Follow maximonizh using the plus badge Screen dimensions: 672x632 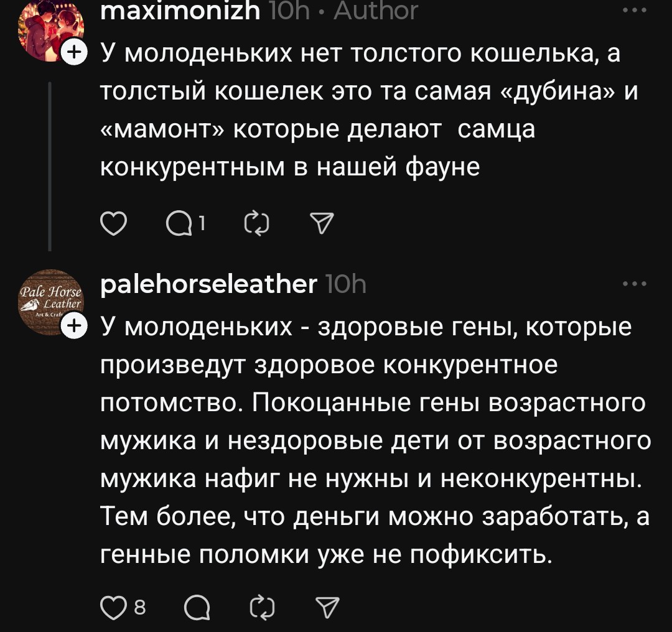(x=74, y=52)
